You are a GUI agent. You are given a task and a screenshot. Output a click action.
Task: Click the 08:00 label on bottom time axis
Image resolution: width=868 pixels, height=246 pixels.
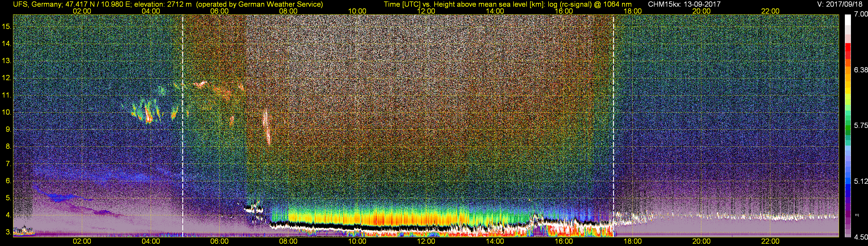(x=288, y=241)
